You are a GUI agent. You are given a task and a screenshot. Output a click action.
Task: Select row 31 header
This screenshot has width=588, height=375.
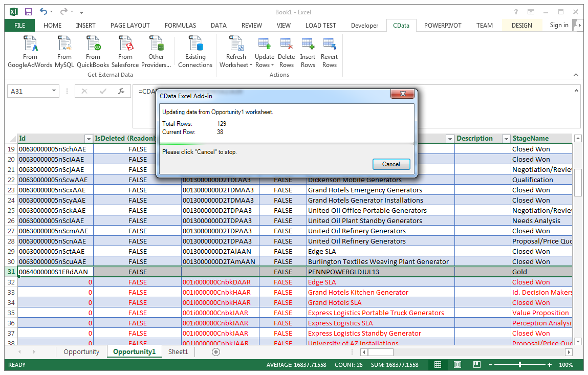[11, 272]
